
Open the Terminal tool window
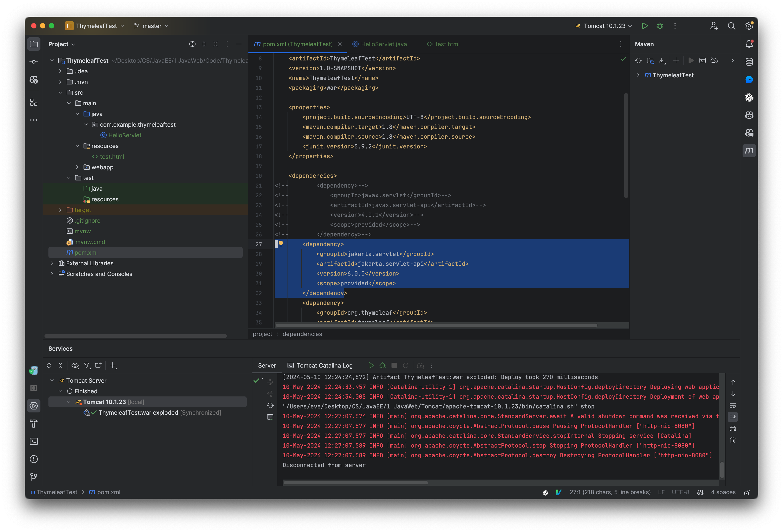pyautogui.click(x=34, y=441)
